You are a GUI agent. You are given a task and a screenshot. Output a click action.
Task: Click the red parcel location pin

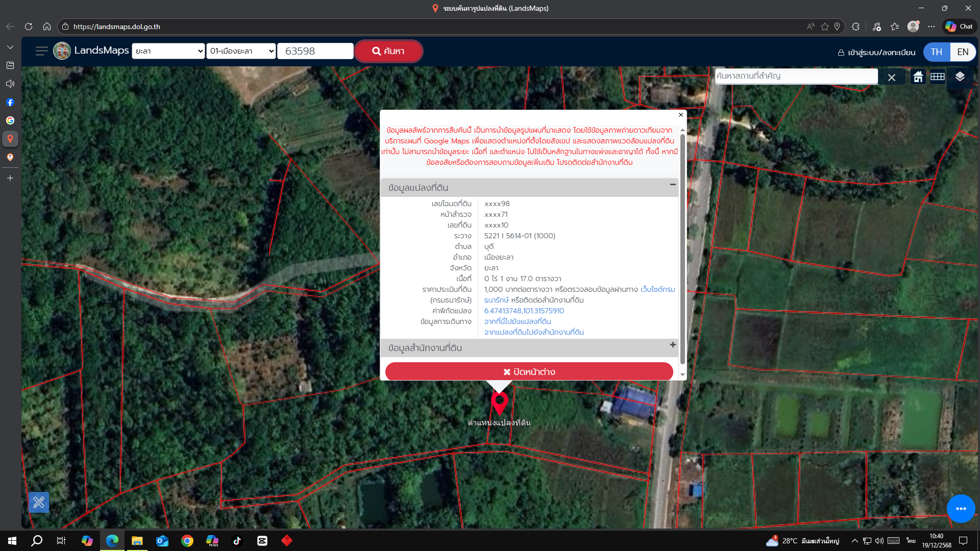tap(500, 403)
